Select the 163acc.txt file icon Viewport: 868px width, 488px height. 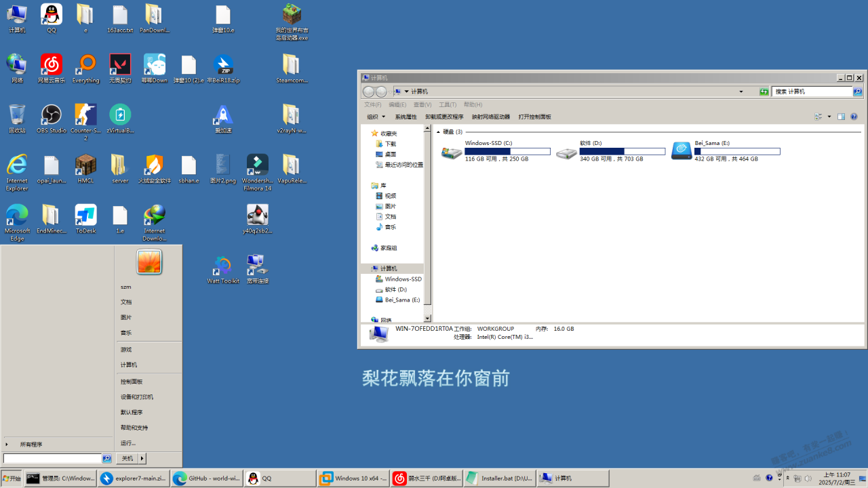tap(120, 18)
